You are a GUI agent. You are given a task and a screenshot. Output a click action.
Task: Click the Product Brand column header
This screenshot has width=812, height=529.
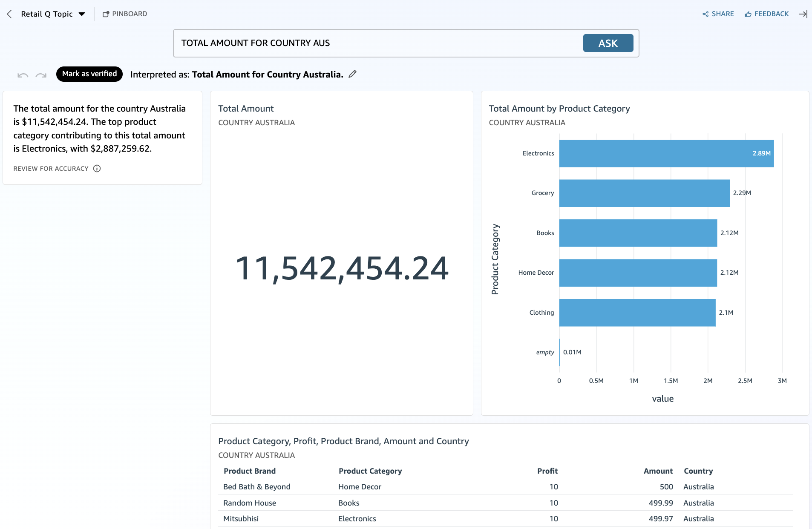click(250, 471)
